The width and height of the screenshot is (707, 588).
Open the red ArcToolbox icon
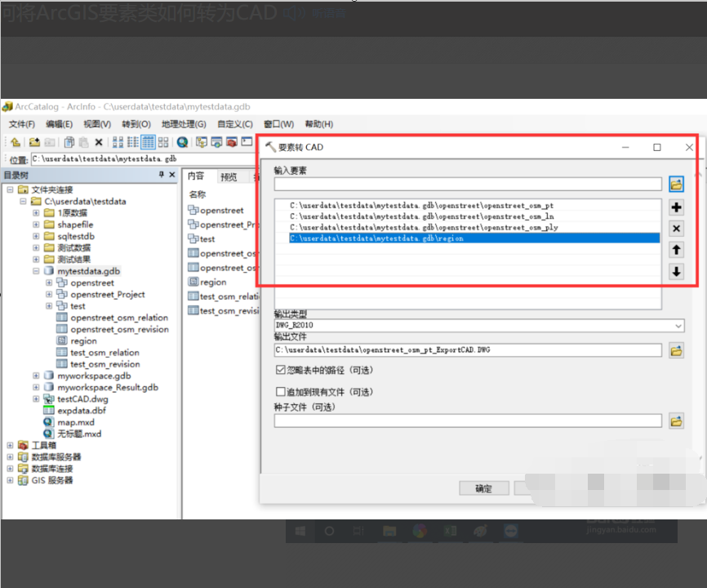231,142
